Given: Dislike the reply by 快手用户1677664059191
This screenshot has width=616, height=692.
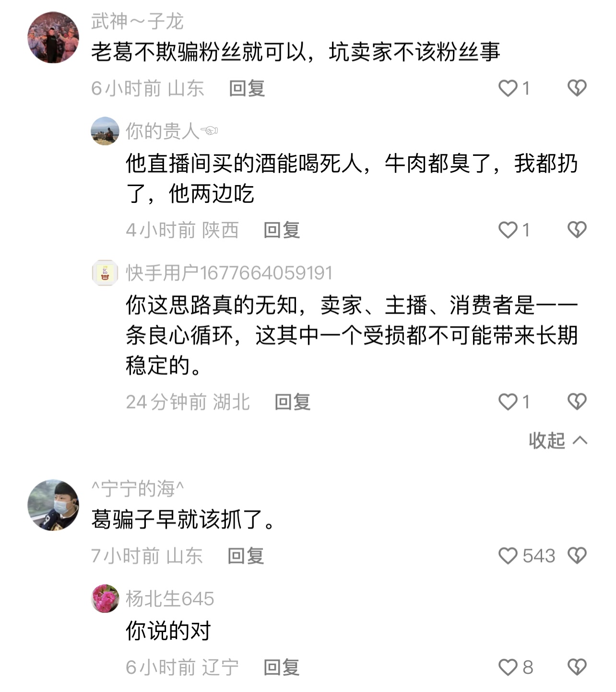Looking at the screenshot, I should 577,402.
